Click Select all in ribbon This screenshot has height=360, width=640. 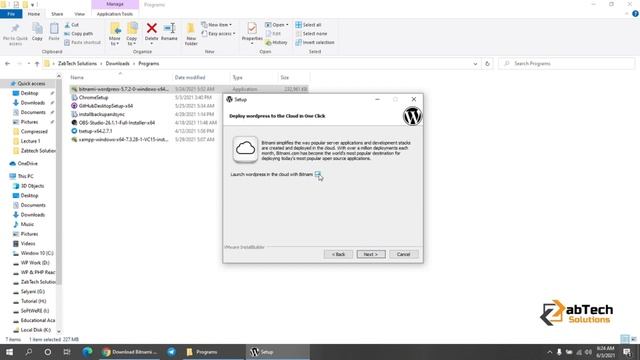pos(308,25)
